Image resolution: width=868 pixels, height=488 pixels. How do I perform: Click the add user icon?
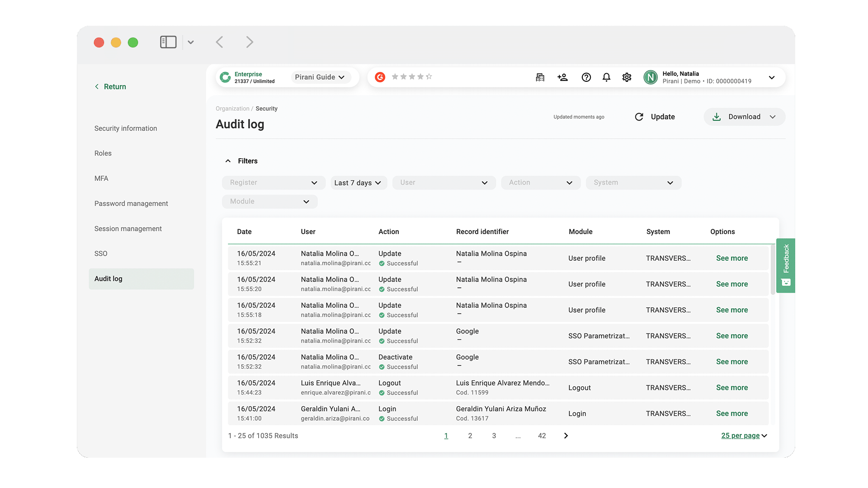(562, 77)
